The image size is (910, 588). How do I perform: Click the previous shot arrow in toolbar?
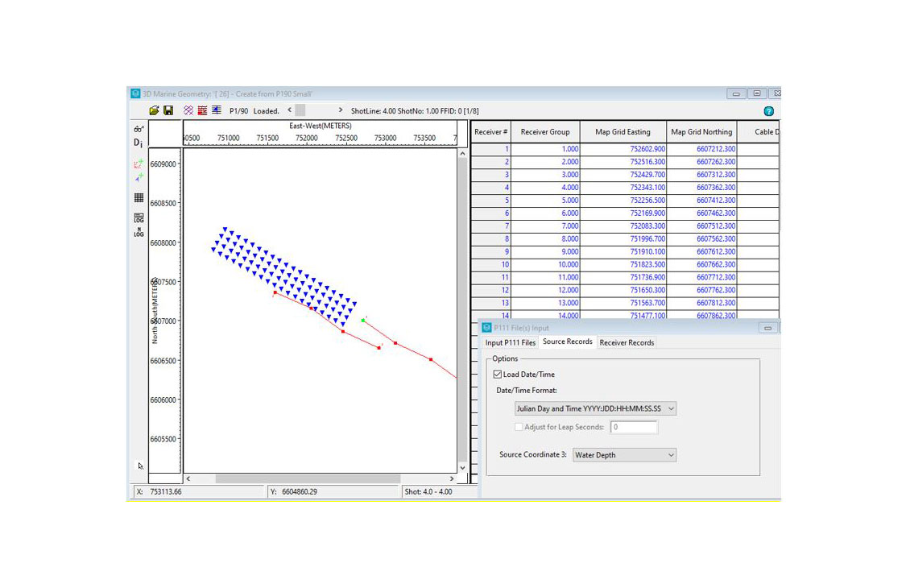pos(288,110)
